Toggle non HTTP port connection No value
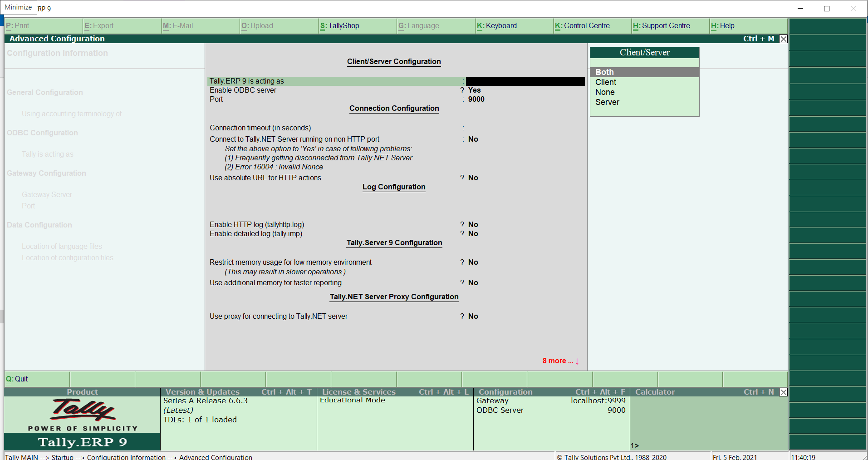868x460 pixels. coord(473,139)
